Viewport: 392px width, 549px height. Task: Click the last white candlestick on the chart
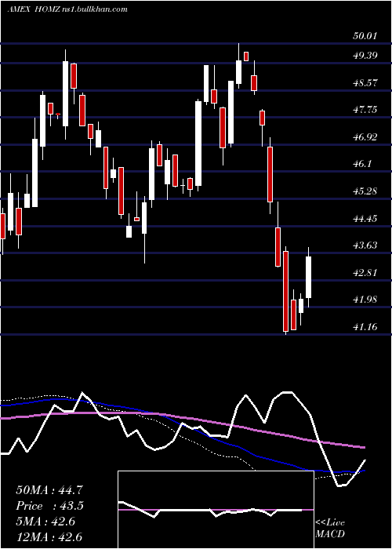point(309,277)
